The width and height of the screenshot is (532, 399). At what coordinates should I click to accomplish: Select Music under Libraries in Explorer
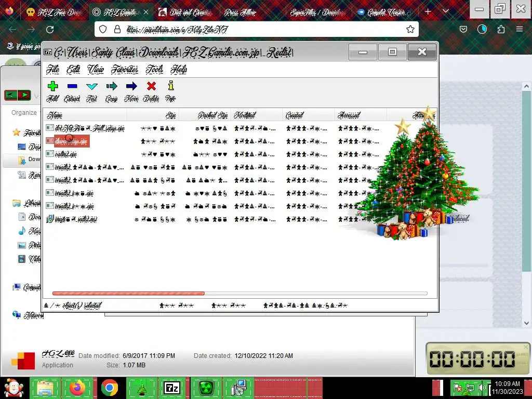pyautogui.click(x=29, y=231)
